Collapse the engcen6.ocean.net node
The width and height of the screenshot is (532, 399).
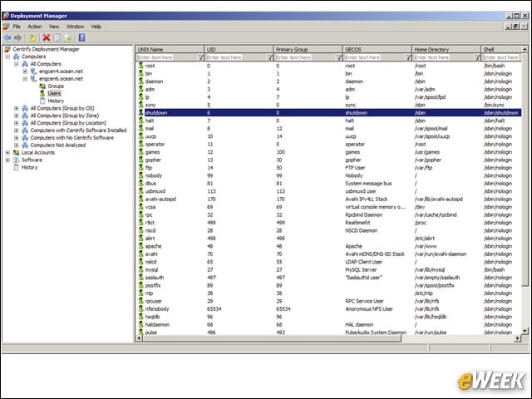point(25,79)
